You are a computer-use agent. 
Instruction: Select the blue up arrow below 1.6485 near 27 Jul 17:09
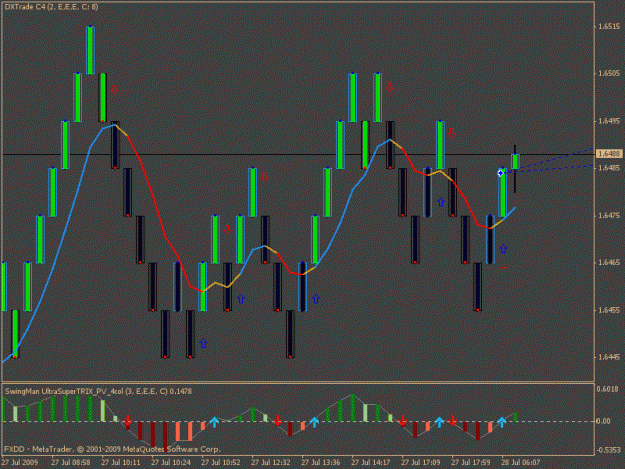tap(440, 202)
